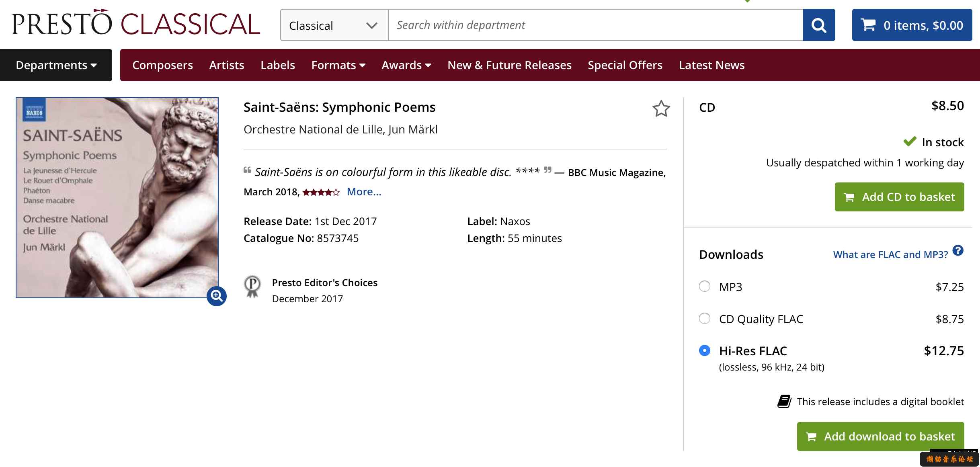Go to Composers in navigation bar

point(162,65)
